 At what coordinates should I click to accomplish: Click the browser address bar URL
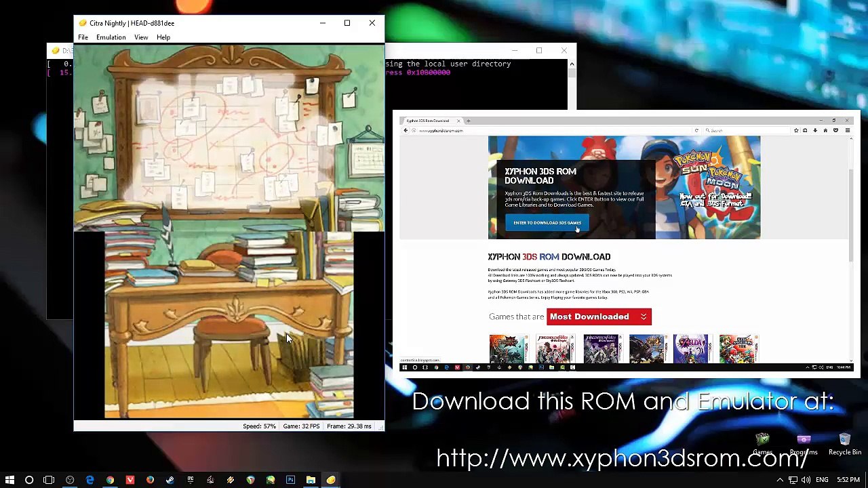441,130
